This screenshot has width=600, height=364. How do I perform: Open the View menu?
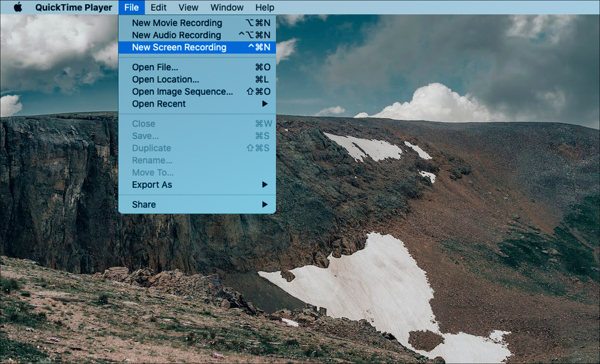(188, 7)
